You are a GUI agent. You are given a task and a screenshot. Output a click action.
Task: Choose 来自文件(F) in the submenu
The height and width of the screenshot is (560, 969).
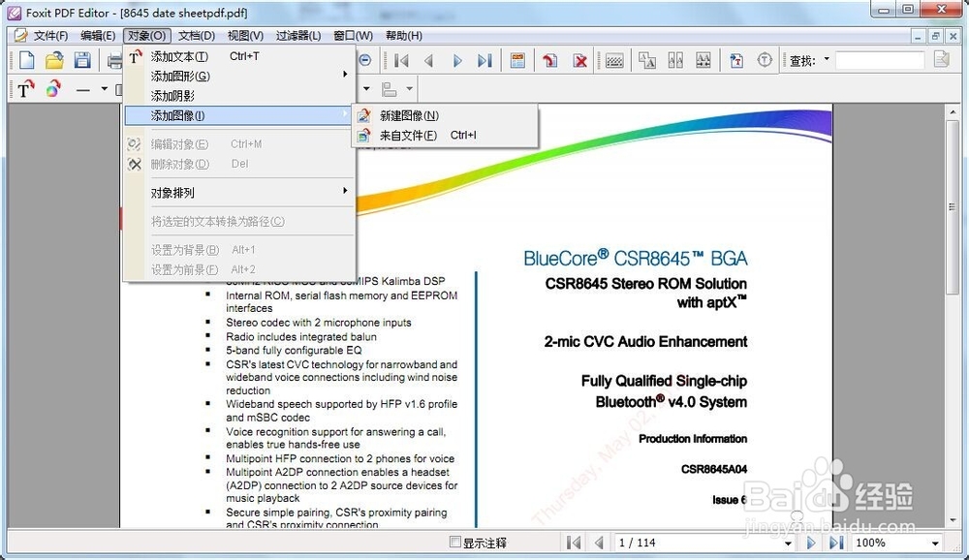(x=445, y=136)
